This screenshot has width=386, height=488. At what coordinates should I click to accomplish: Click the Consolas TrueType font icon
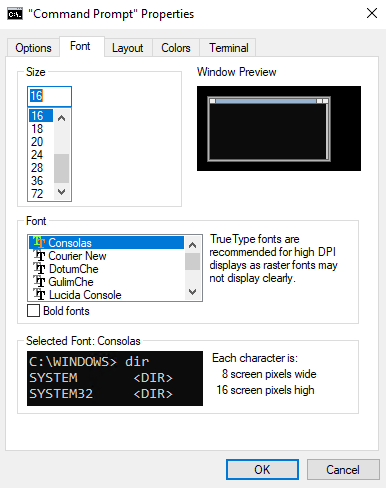pos(39,242)
